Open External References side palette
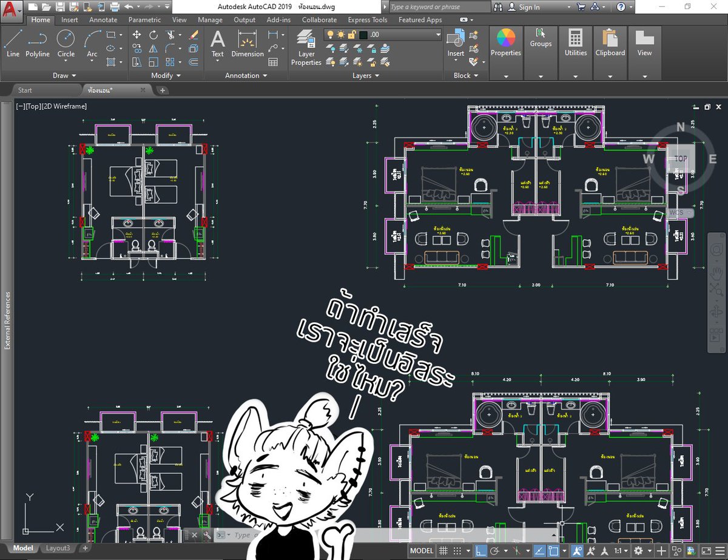The image size is (728, 560). tap(7, 320)
